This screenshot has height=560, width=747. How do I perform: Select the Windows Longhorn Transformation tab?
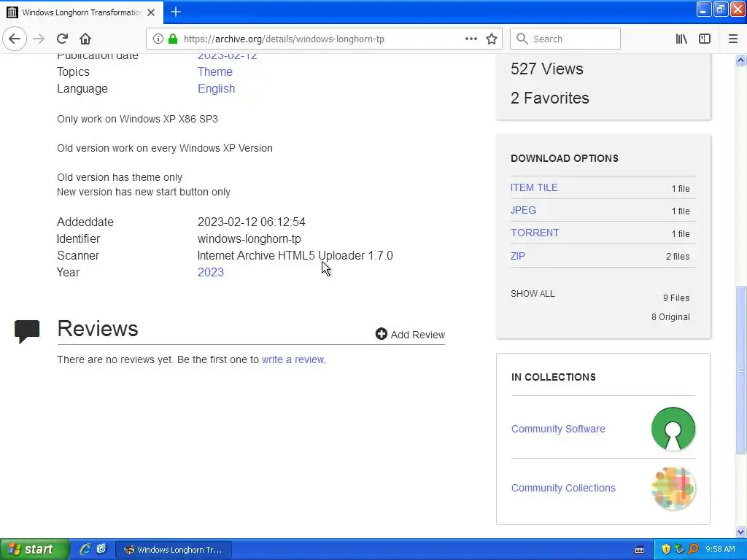pyautogui.click(x=82, y=12)
